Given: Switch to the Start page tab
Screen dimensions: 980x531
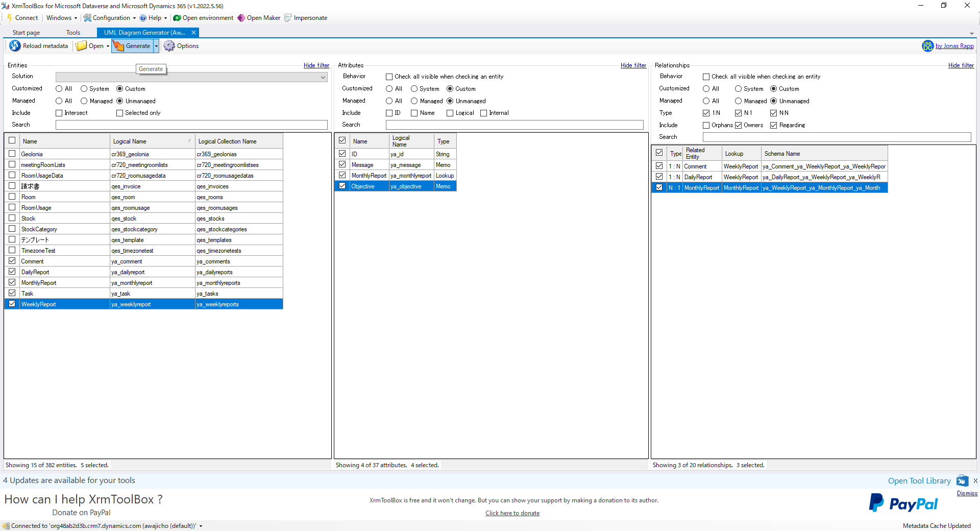Looking at the screenshot, I should 26,33.
